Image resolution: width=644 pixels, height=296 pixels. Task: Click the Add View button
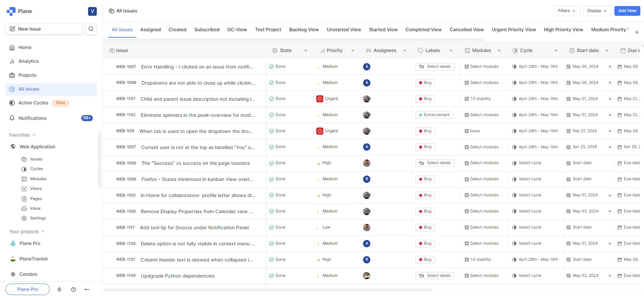coord(627,11)
